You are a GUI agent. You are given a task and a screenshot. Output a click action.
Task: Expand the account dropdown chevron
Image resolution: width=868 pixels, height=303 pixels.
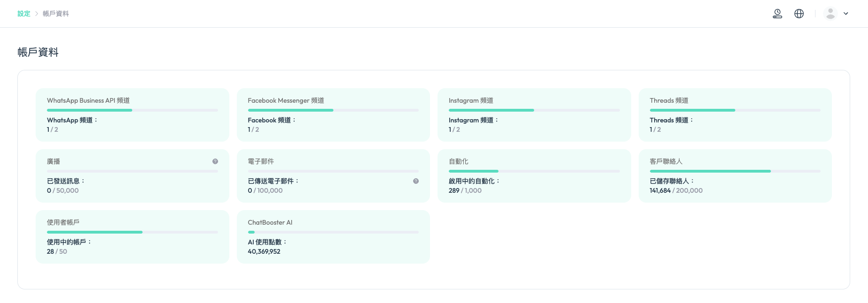[x=846, y=14]
